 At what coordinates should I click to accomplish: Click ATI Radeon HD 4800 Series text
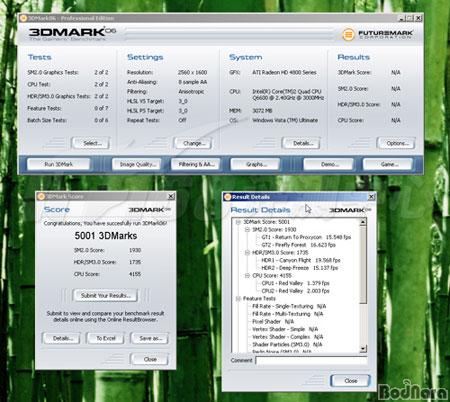[x=284, y=72]
